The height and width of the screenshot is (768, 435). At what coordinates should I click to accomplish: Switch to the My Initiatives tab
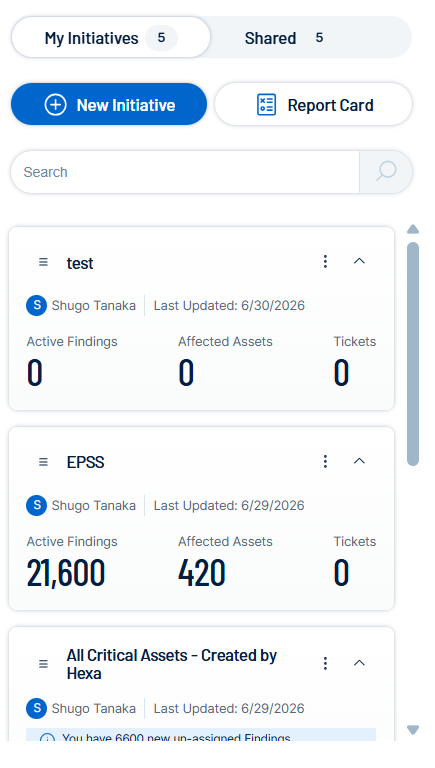tap(111, 38)
